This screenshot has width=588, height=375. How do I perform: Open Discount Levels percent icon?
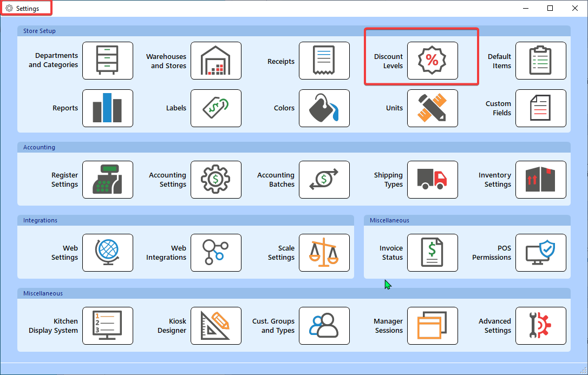[432, 61]
